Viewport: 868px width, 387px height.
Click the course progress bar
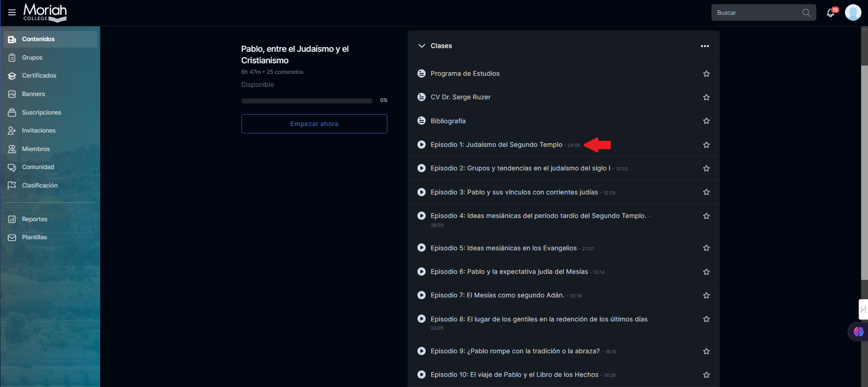coord(307,101)
